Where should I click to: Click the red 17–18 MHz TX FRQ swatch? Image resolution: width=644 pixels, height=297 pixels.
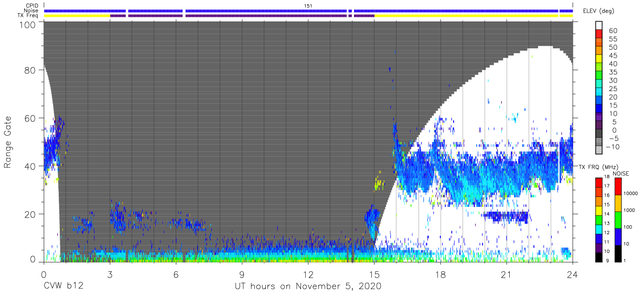599,182
